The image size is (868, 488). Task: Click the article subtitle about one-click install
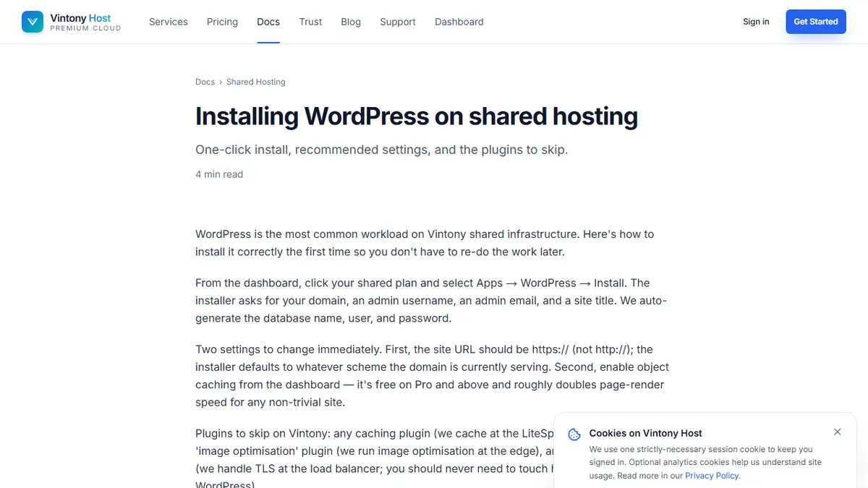[x=381, y=150]
